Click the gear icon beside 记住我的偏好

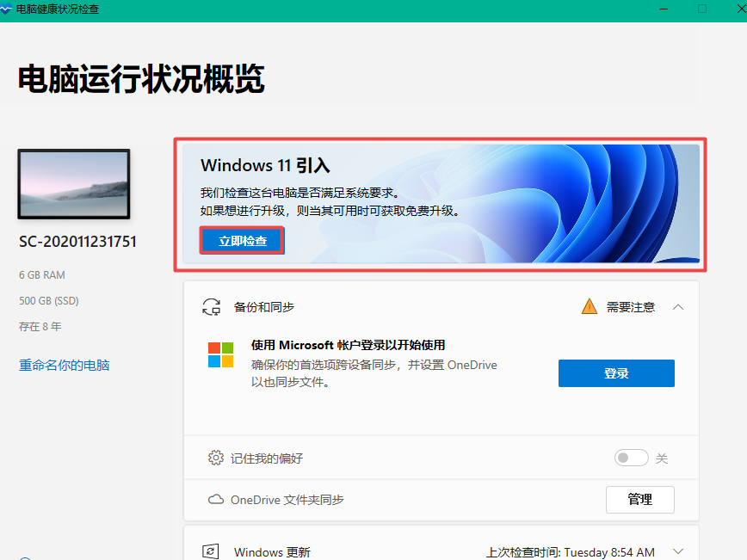216,458
